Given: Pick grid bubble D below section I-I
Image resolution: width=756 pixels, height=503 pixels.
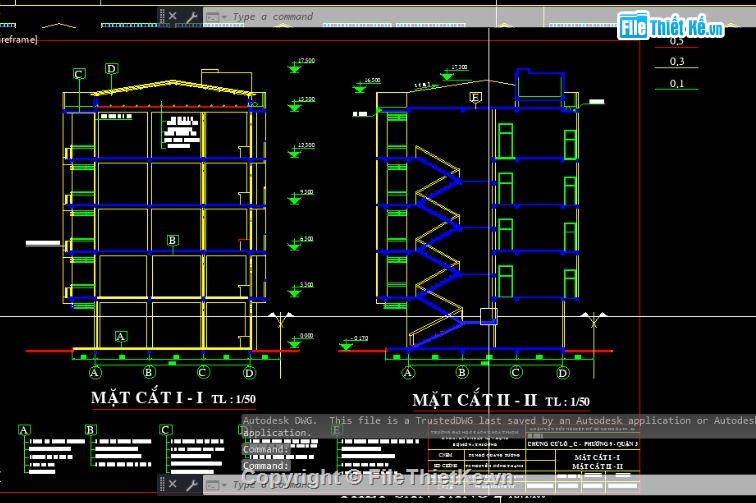Looking at the screenshot, I should tap(249, 373).
